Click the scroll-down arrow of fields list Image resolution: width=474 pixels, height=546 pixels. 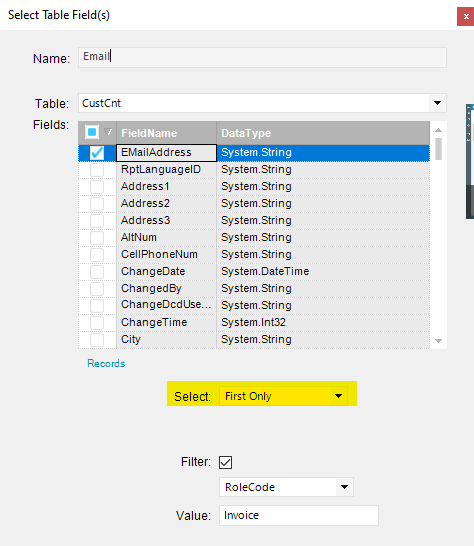click(438, 341)
